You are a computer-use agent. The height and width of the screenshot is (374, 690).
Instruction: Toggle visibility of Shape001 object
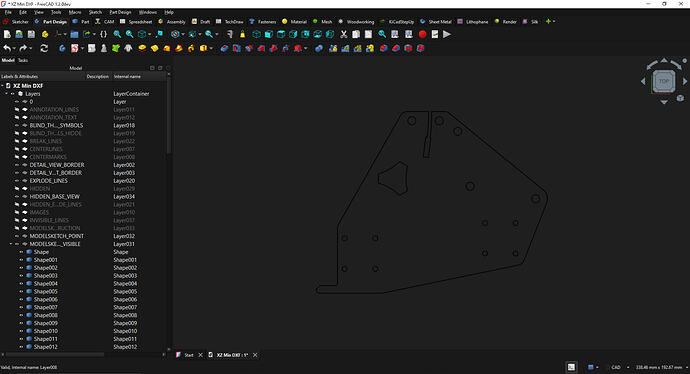point(21,260)
